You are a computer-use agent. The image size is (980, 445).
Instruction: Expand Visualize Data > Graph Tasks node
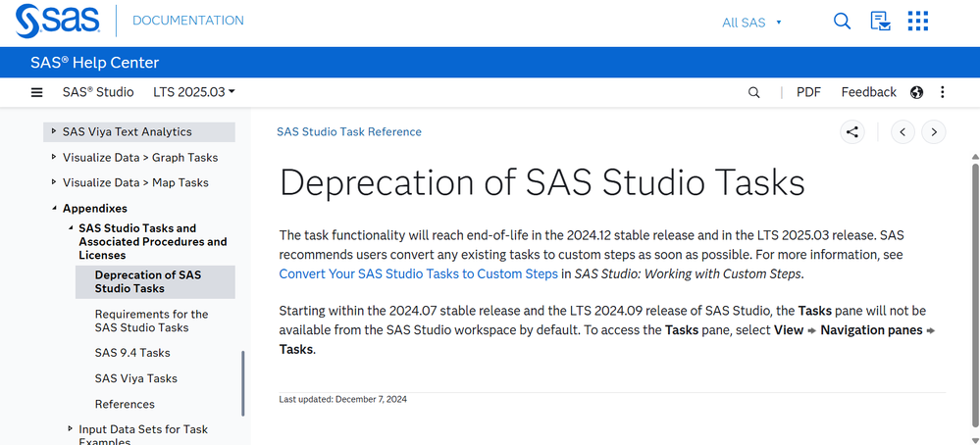(54, 157)
